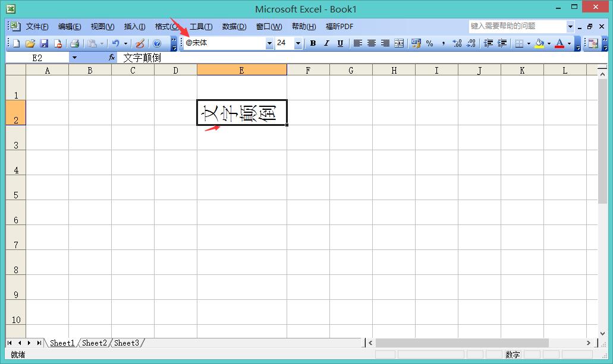Apply the red font color
The height and width of the screenshot is (364, 613).
click(x=559, y=43)
